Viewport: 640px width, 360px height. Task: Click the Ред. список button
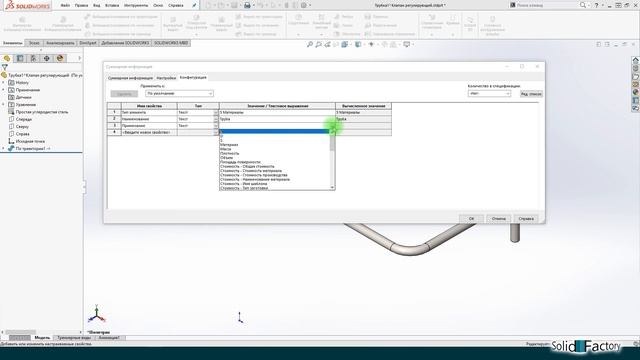[531, 94]
